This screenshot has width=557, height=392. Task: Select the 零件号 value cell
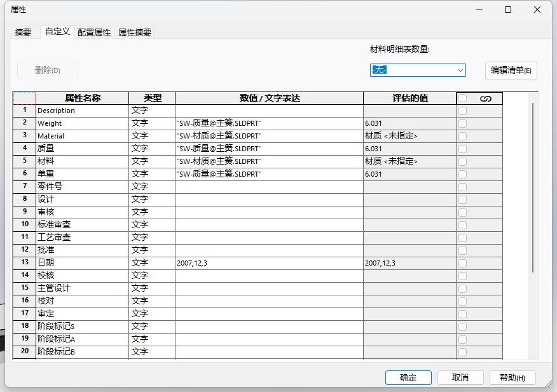(269, 187)
